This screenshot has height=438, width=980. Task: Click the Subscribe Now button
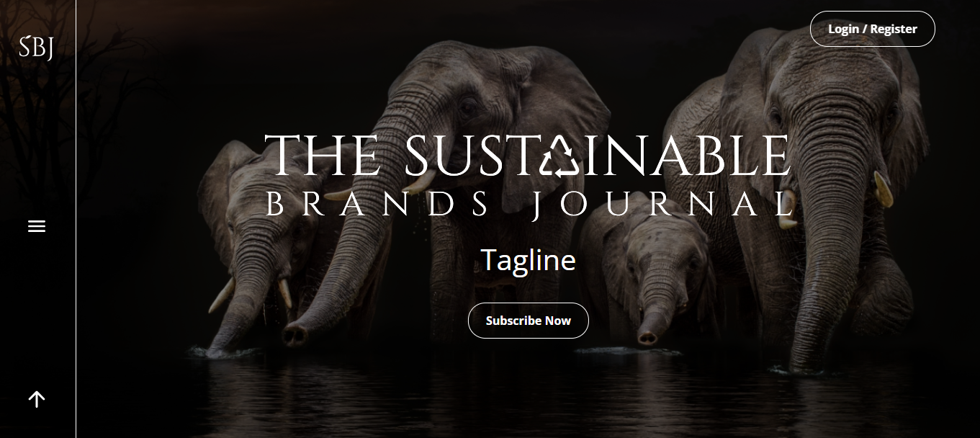(529, 321)
